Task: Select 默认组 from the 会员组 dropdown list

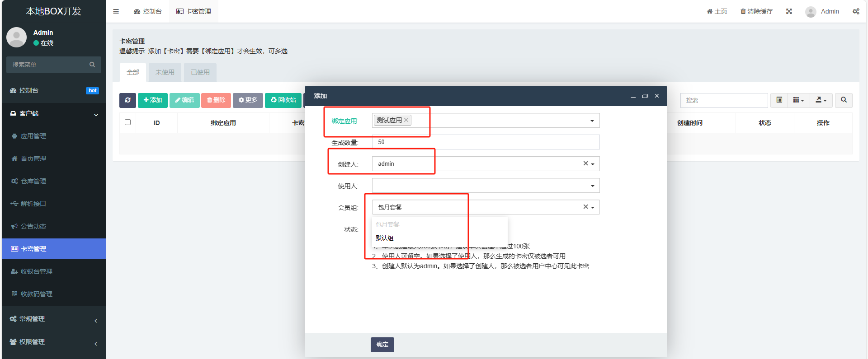Action: click(x=385, y=238)
